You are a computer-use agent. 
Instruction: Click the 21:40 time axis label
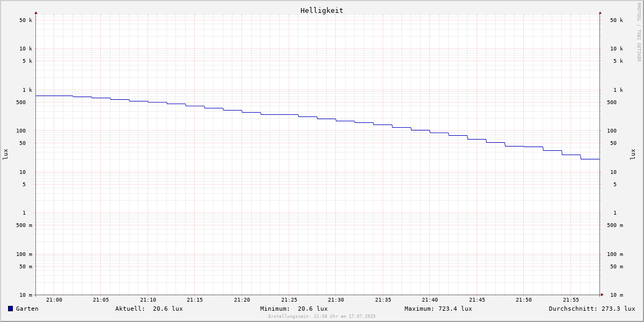pos(430,300)
